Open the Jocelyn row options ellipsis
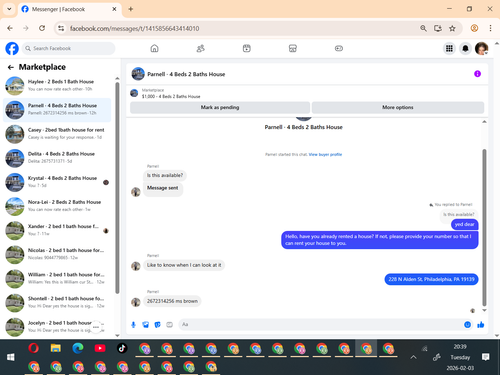 tap(96, 327)
